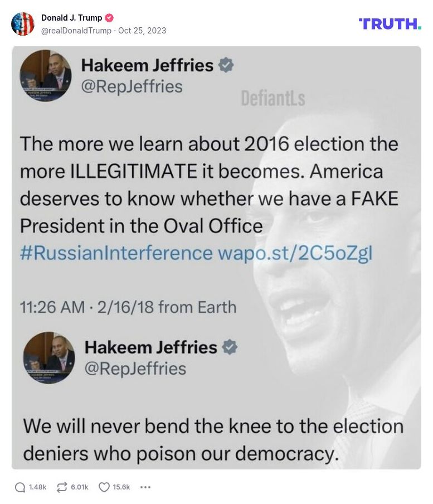Click the red verified badge beside Donald J. Trump
Image resolution: width=433 pixels, height=504 pixels.
(x=109, y=18)
